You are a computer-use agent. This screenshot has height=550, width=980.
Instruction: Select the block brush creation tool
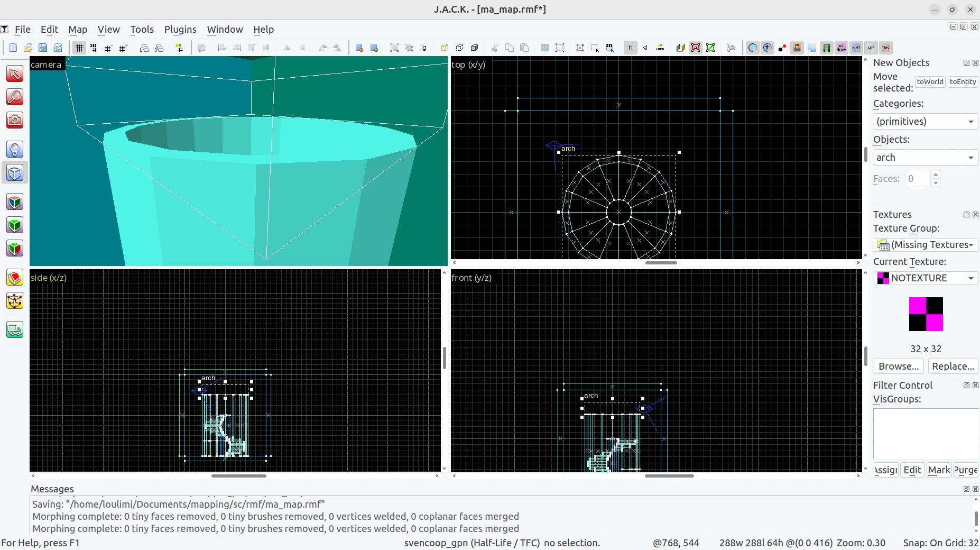click(x=15, y=173)
